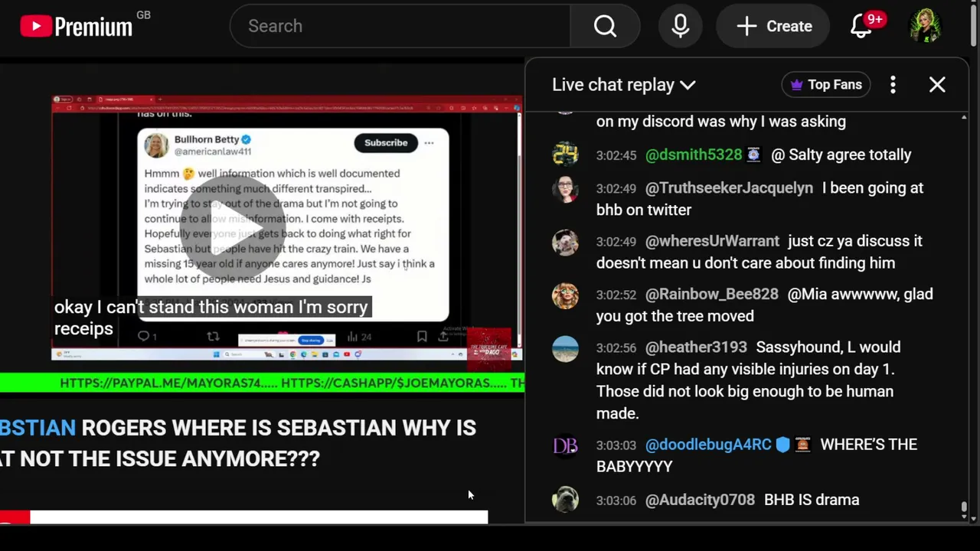The height and width of the screenshot is (551, 980).
Task: Start voice search with the microphone icon
Action: tap(680, 26)
